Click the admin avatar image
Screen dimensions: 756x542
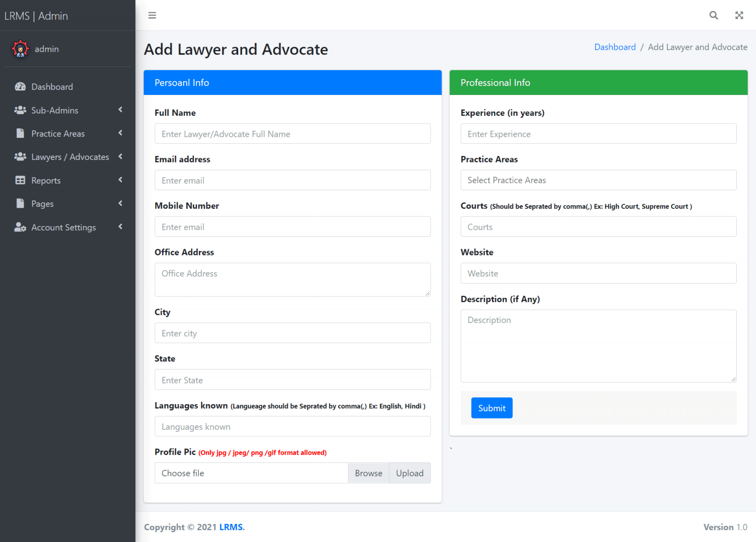pos(20,49)
